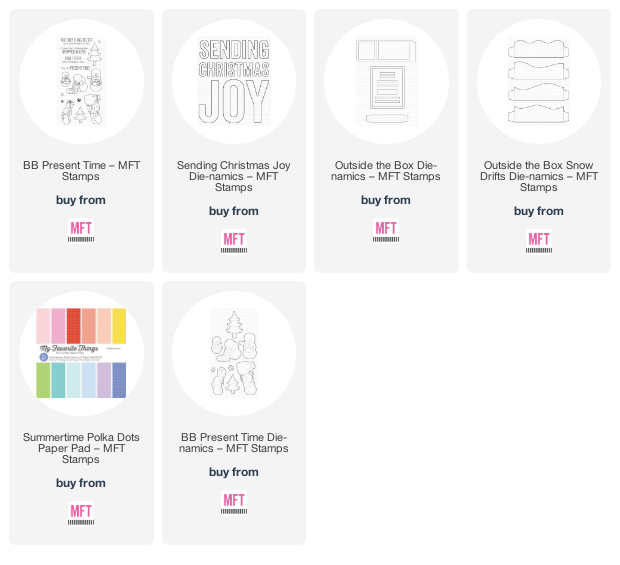Open BB Present Time Die-namics snowmen image
The height and width of the screenshot is (565, 620).
(x=234, y=353)
